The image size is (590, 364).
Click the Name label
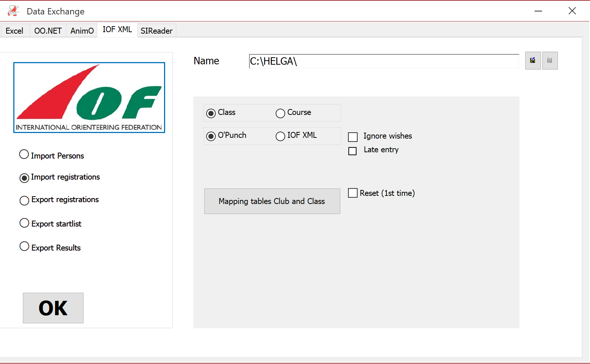click(207, 61)
